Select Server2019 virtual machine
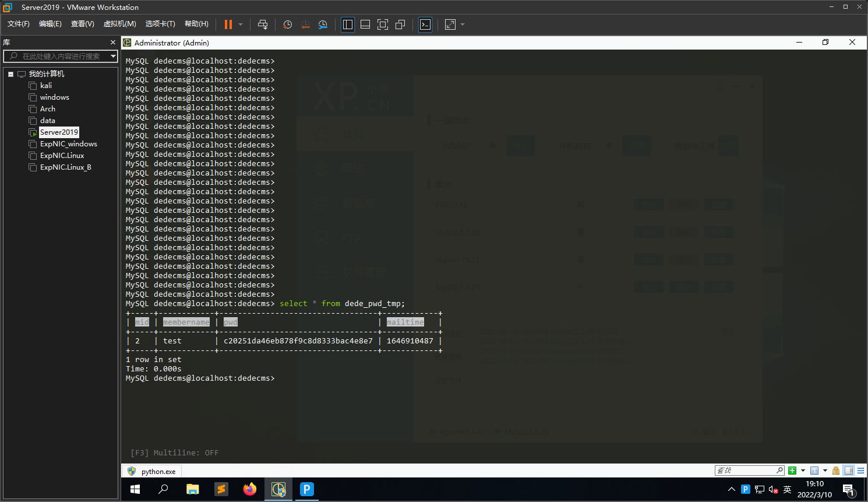This screenshot has width=868, height=502. [59, 132]
